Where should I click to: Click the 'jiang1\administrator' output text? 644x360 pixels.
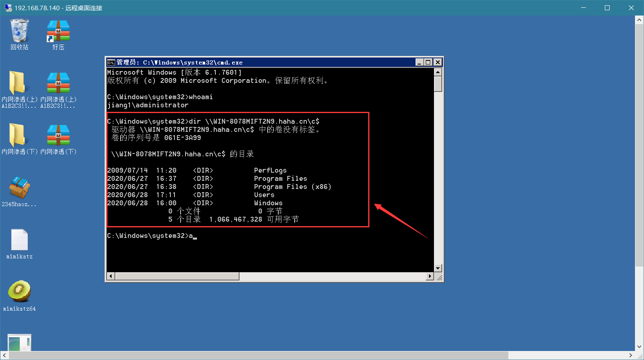(x=148, y=105)
